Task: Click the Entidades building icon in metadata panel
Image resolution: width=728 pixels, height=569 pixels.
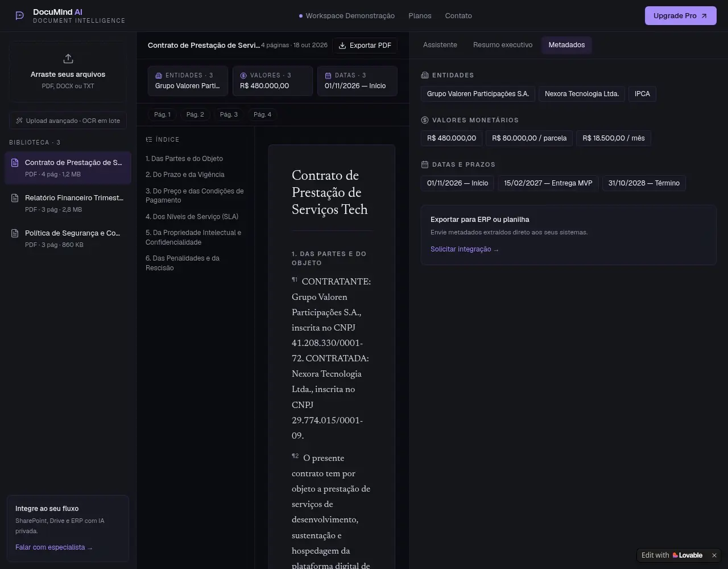Action: click(x=424, y=75)
